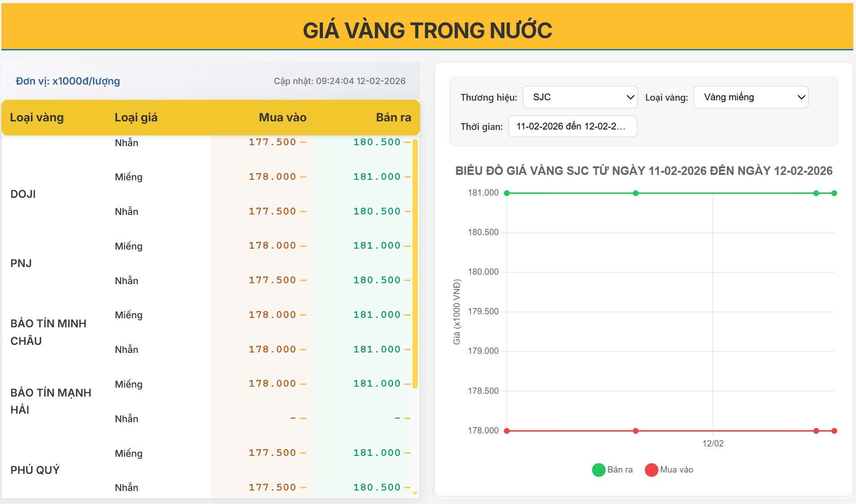Select the DOJI brand row label
Screen dimensions: 856x504
coord(23,194)
